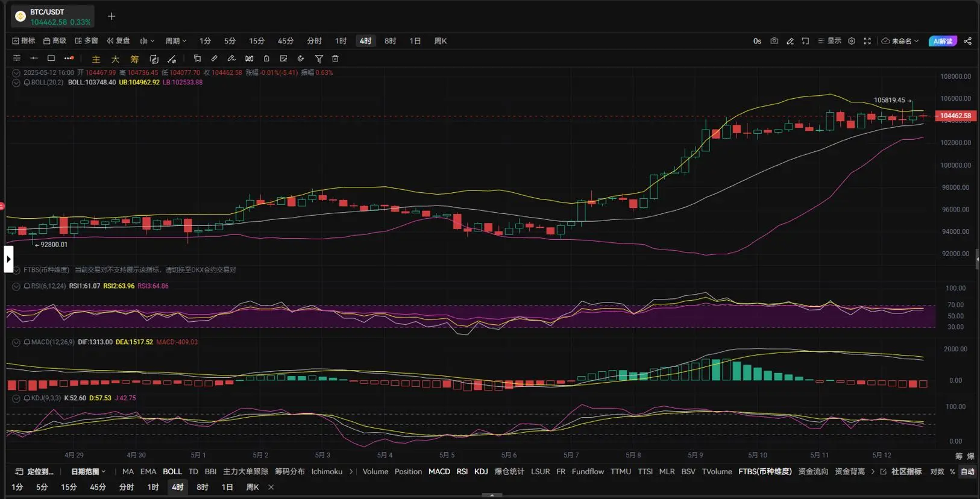Viewport: 980px width, 499px height.
Task: Switch to the BTC/USDT tab
Action: (53, 16)
